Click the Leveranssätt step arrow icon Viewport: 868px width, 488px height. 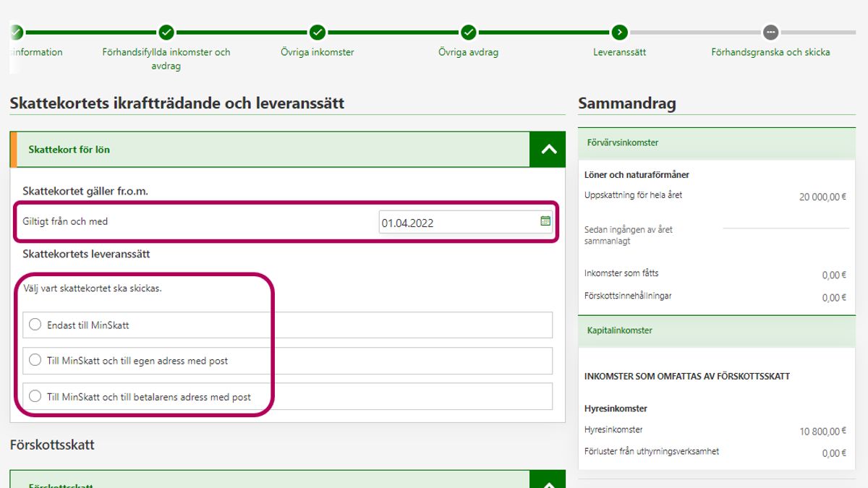(619, 33)
